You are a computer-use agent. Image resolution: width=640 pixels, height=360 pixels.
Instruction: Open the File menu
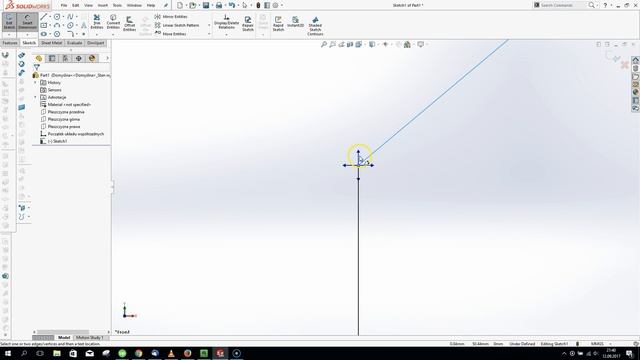point(64,5)
